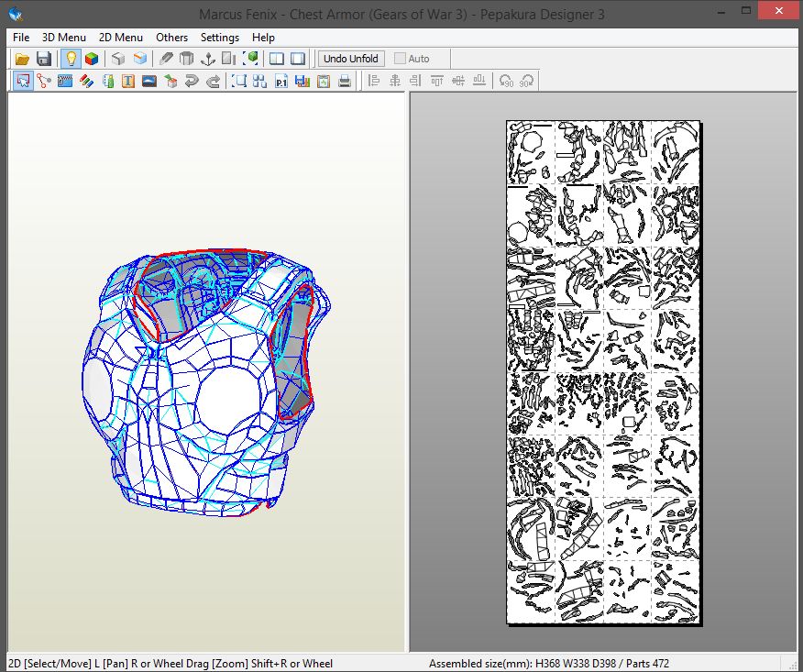The width and height of the screenshot is (803, 672).
Task: Select the red node join/disjoin tool
Action: [44, 81]
